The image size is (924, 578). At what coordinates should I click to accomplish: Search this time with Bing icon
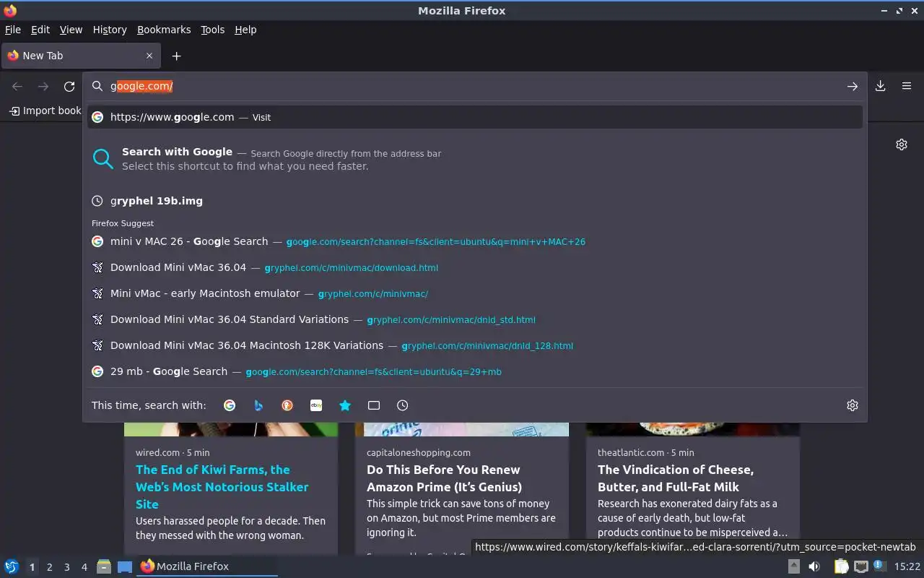(x=258, y=405)
